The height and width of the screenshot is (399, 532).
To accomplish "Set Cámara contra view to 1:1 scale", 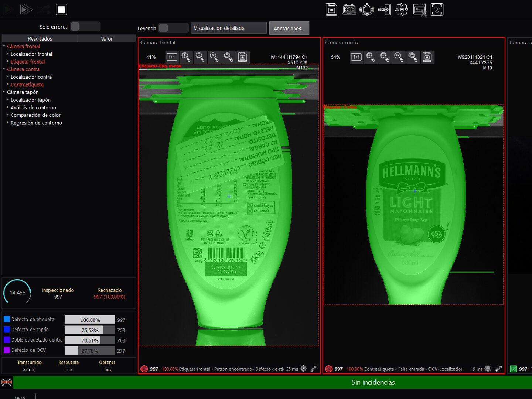I will pos(357,57).
